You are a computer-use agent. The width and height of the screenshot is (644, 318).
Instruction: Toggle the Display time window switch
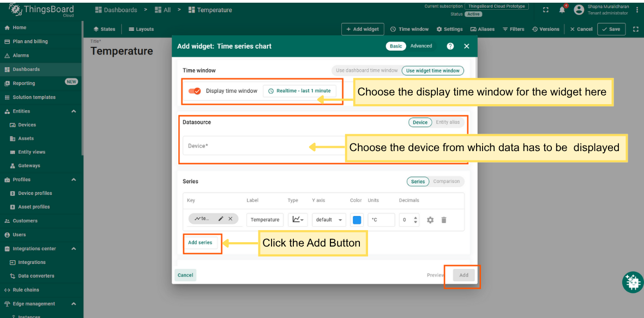(195, 91)
